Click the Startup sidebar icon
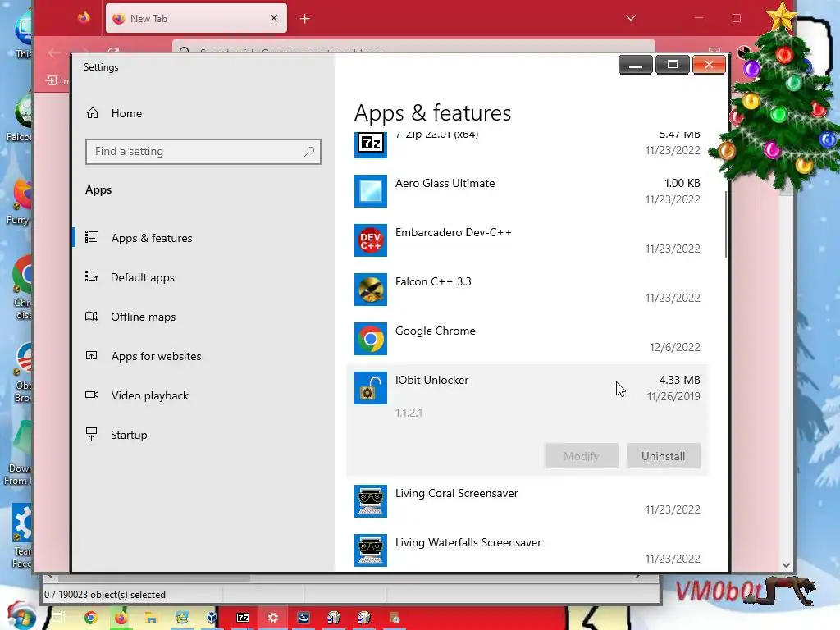This screenshot has width=840, height=630. [x=92, y=434]
